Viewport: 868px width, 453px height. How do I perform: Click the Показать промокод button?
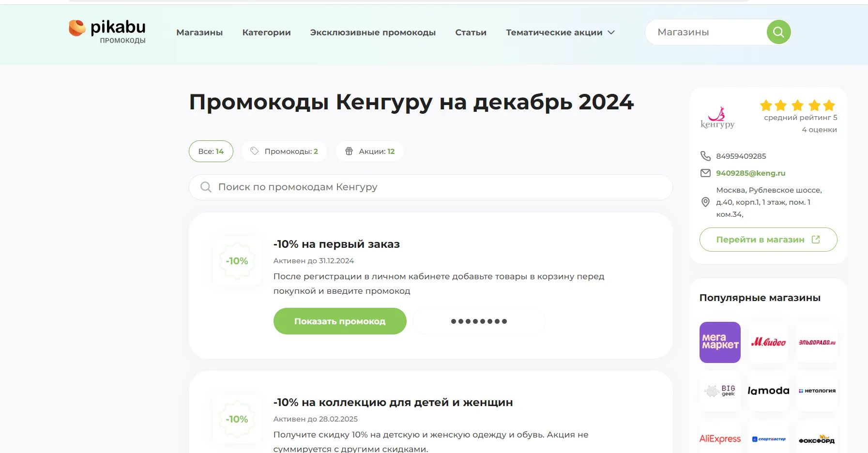coord(340,321)
